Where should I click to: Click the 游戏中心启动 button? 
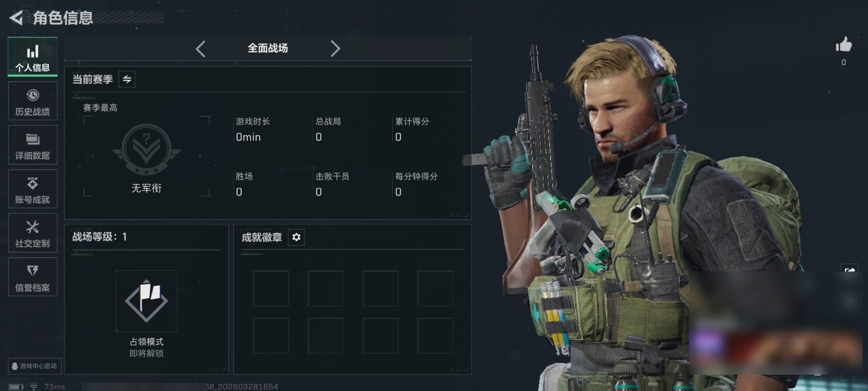(x=34, y=366)
